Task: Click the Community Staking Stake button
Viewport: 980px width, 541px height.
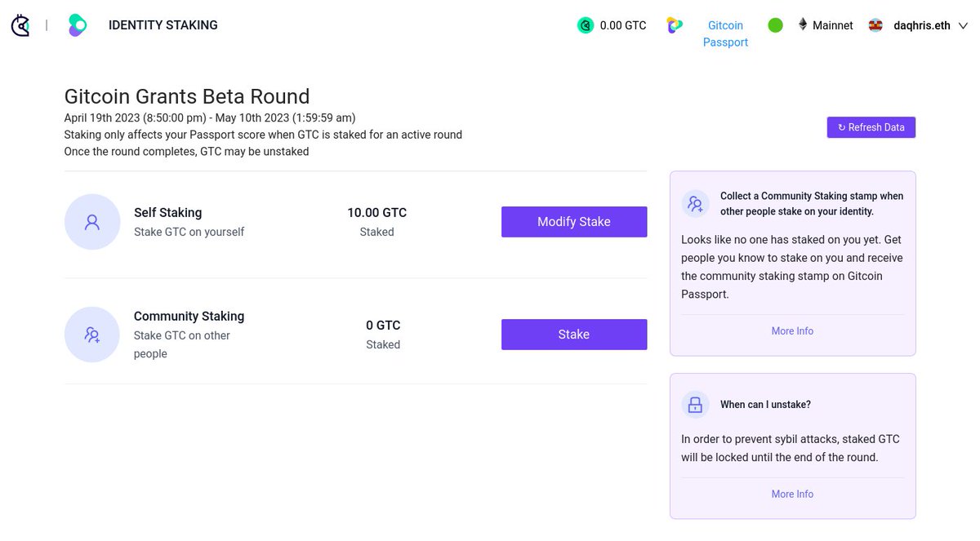Action: (x=574, y=335)
